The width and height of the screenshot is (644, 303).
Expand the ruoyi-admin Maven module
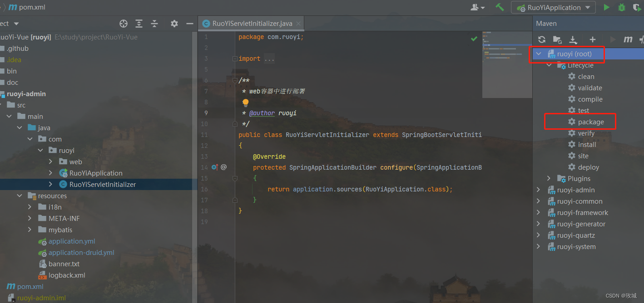[539, 190]
